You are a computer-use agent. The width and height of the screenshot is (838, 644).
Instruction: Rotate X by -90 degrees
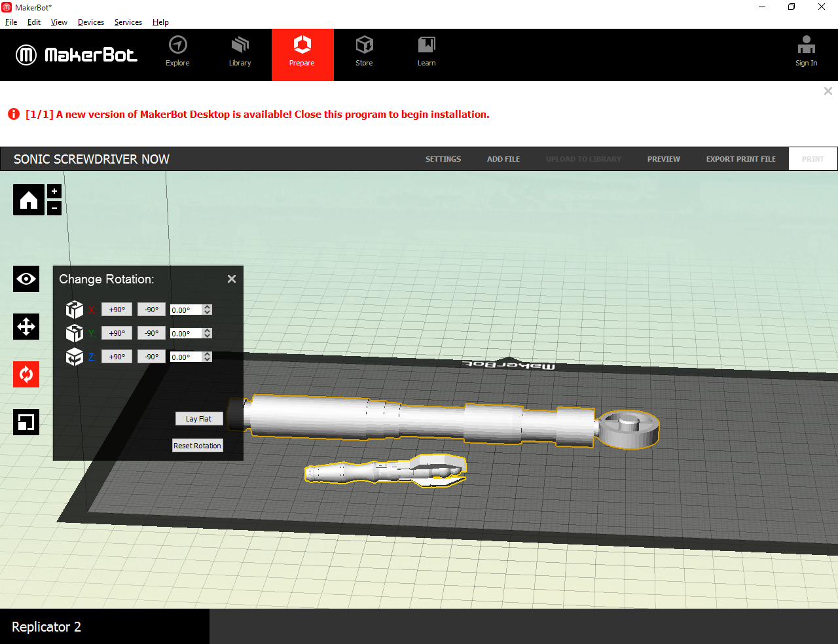[x=151, y=310]
